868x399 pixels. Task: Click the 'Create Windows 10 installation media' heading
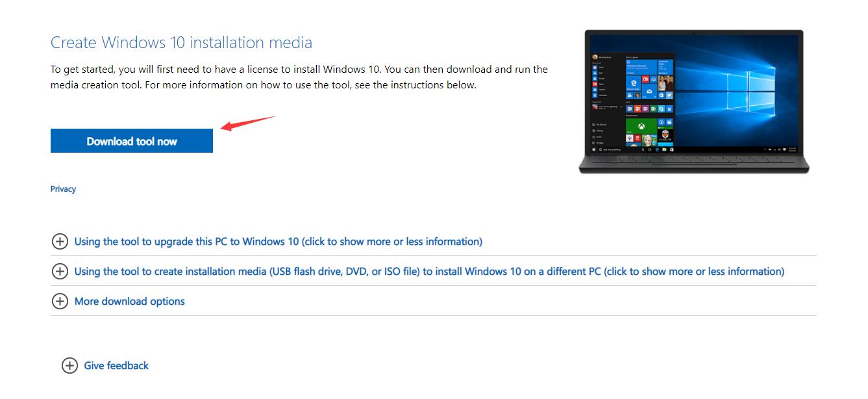click(181, 43)
